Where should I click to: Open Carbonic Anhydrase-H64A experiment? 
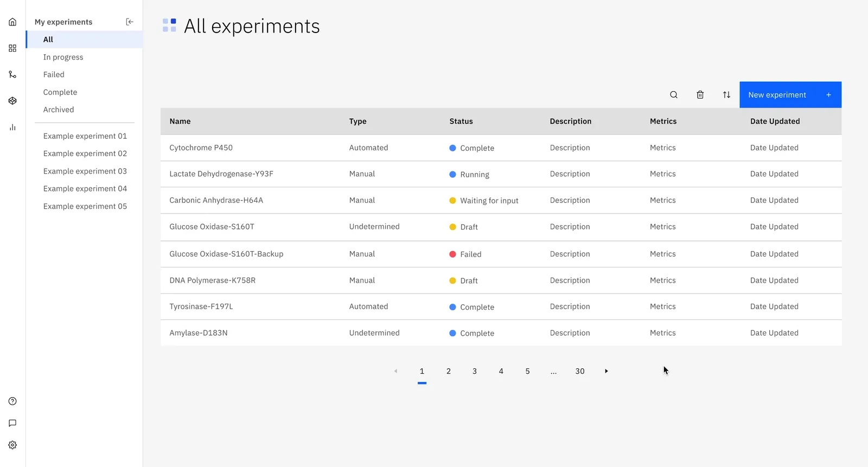tap(501, 201)
